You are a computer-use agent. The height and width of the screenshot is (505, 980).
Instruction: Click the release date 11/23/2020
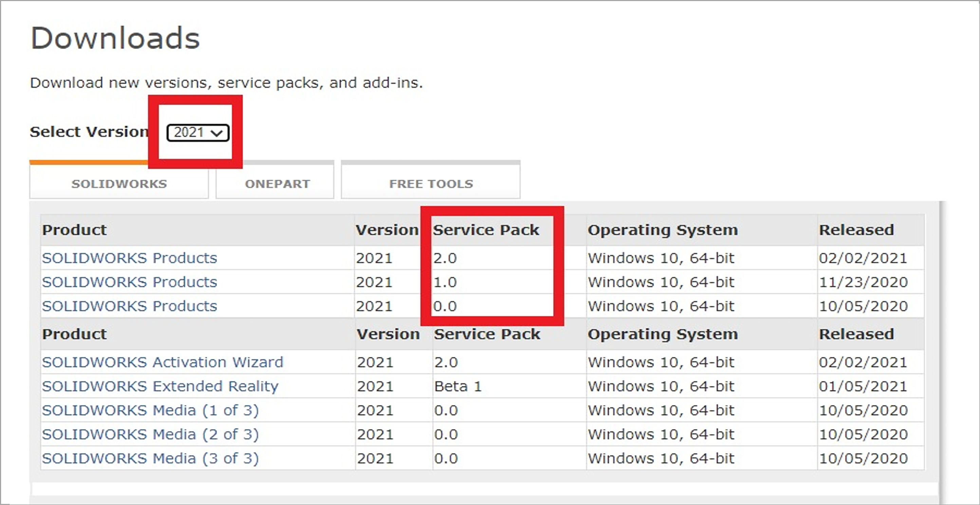click(863, 282)
